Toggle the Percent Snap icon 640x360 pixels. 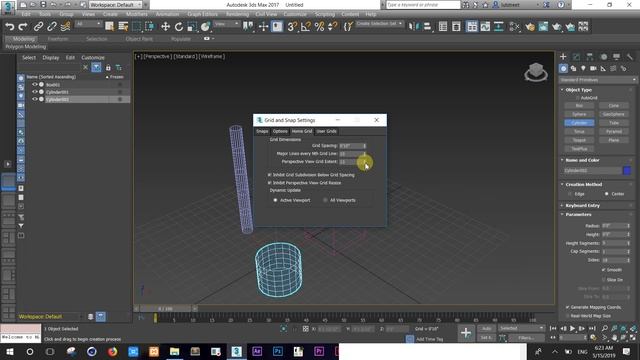coord(319,27)
